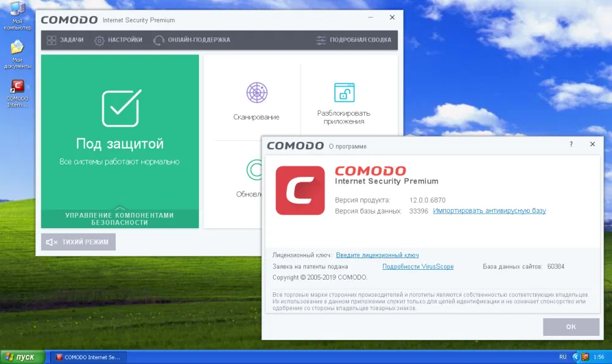The height and width of the screenshot is (364, 612).
Task: Click the Пуск start button
Action: click(22, 357)
